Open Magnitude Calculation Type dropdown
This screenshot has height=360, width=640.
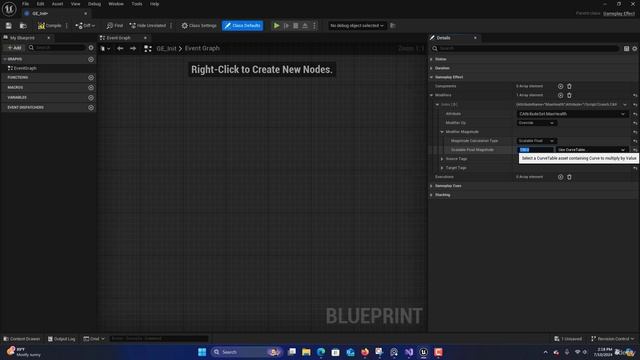[x=536, y=141]
